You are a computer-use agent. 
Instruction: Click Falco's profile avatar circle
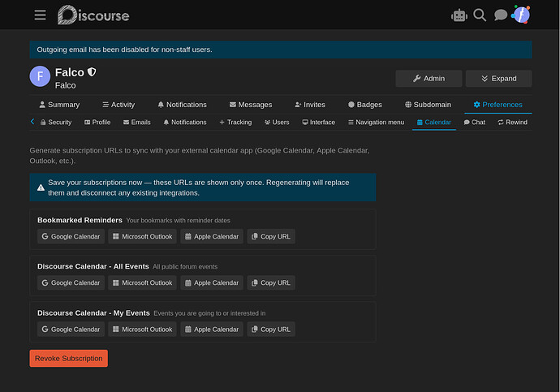click(x=40, y=76)
